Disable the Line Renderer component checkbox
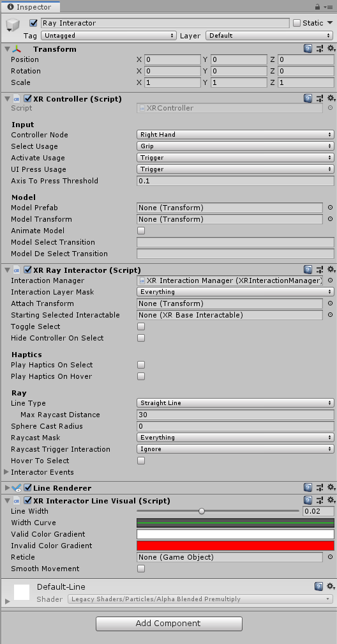Screen dimensions: 337x644 [28, 488]
